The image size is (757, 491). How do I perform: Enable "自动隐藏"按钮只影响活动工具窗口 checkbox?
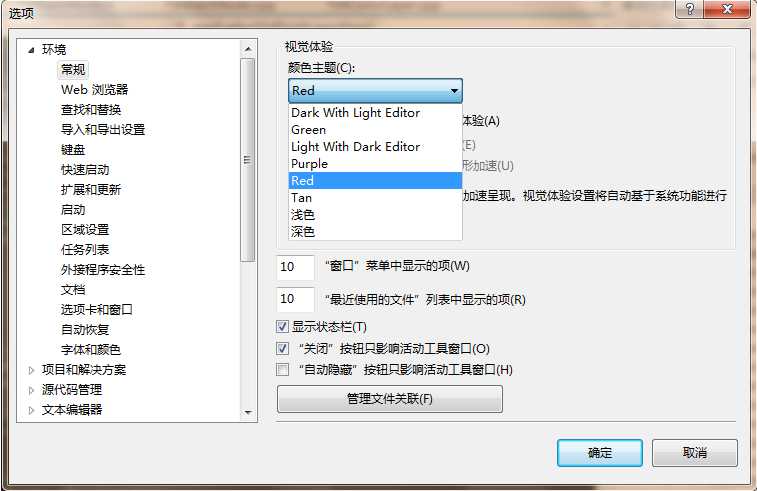[282, 369]
